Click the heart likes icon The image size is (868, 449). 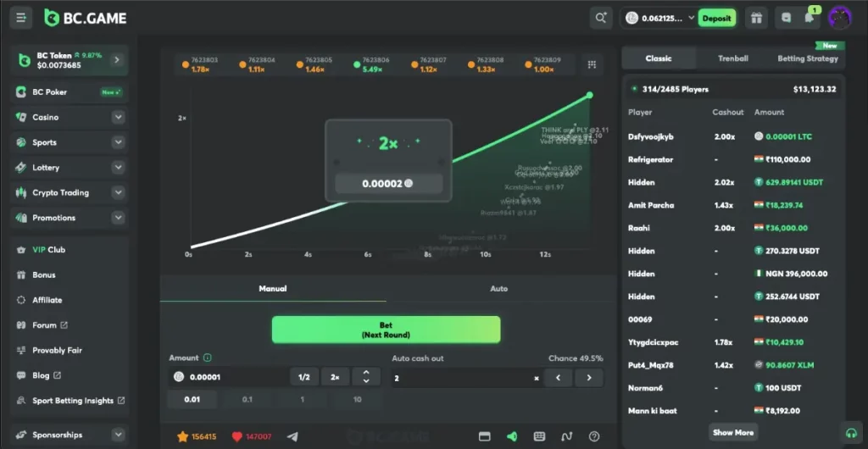(x=237, y=437)
